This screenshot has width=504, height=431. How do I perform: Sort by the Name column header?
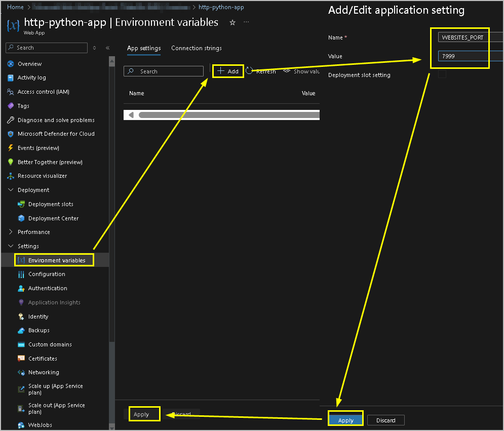click(x=137, y=93)
